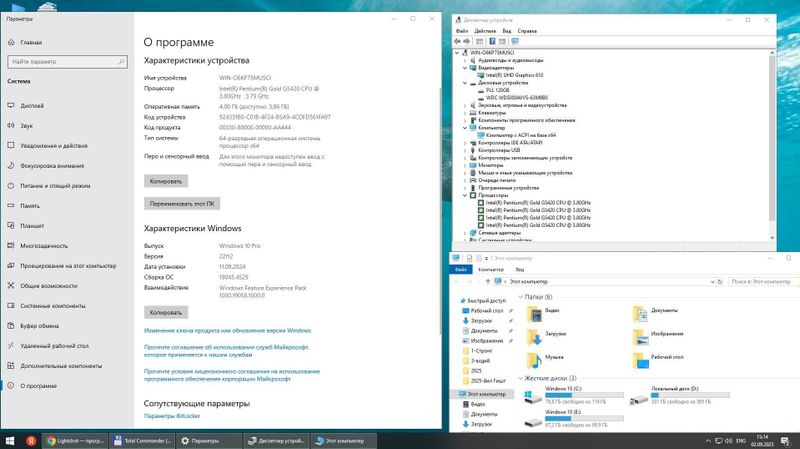This screenshot has height=449, width=800.
Task: Open Звук settings in the sidebar
Action: [x=27, y=126]
